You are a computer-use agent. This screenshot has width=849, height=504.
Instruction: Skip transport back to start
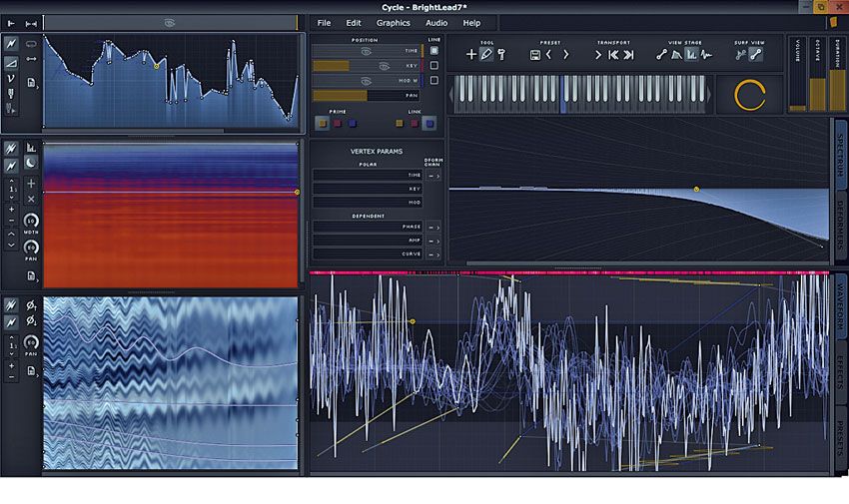click(x=613, y=55)
